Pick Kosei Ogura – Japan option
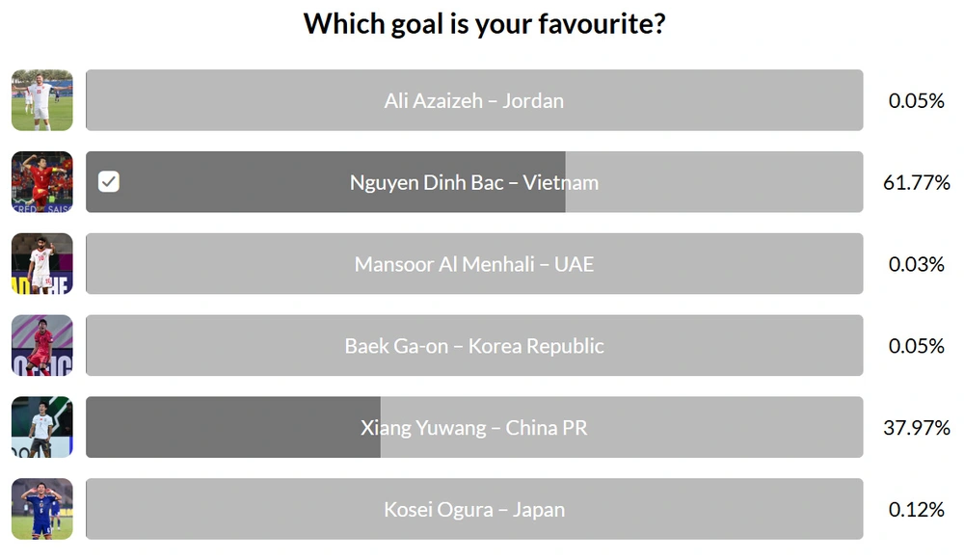The height and width of the screenshot is (560, 964). [x=473, y=509]
